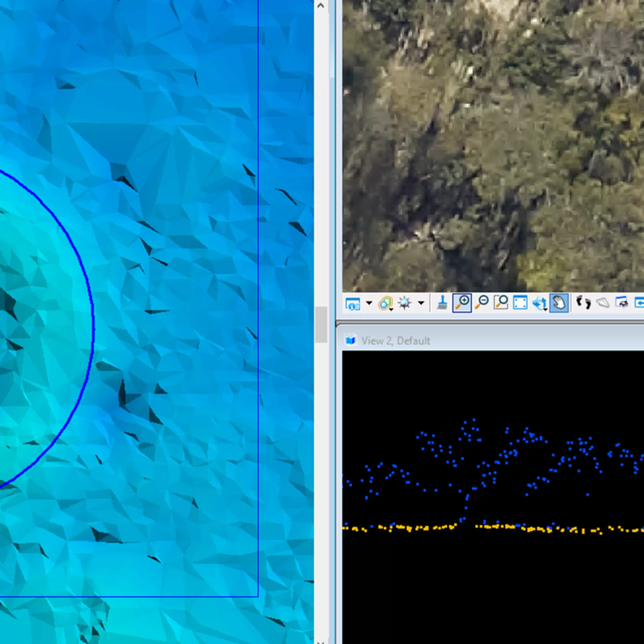Open the View Attributes icon

[x=353, y=303]
